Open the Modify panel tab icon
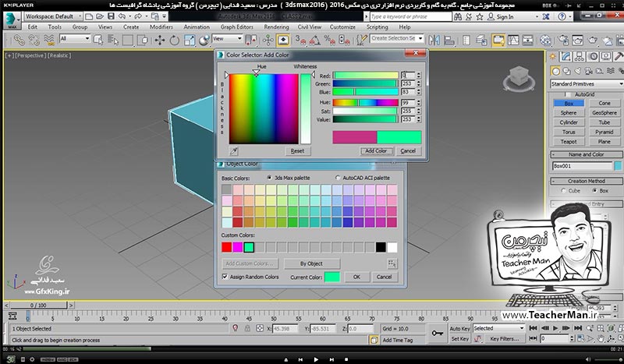 (x=565, y=56)
